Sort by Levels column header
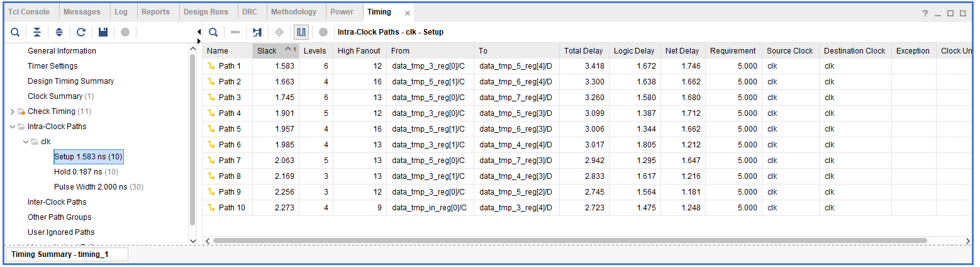 tap(315, 51)
